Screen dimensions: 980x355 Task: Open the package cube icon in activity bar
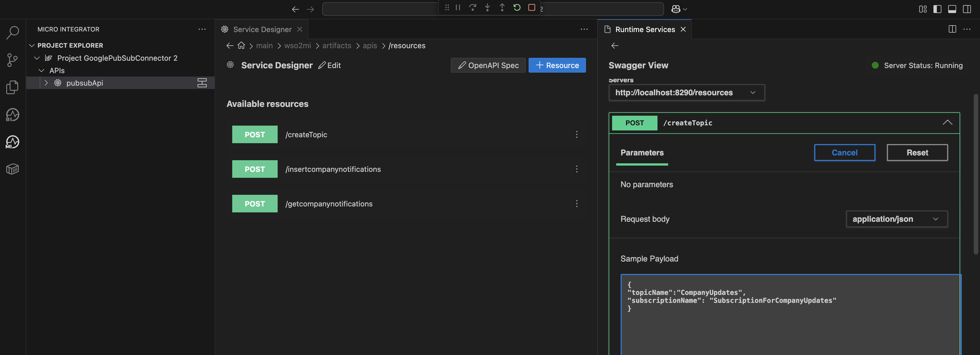pos(12,169)
